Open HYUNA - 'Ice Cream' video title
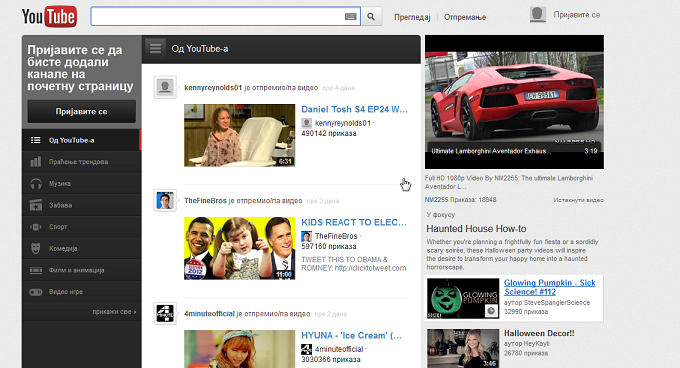Image resolution: width=680 pixels, height=368 pixels. (x=352, y=335)
